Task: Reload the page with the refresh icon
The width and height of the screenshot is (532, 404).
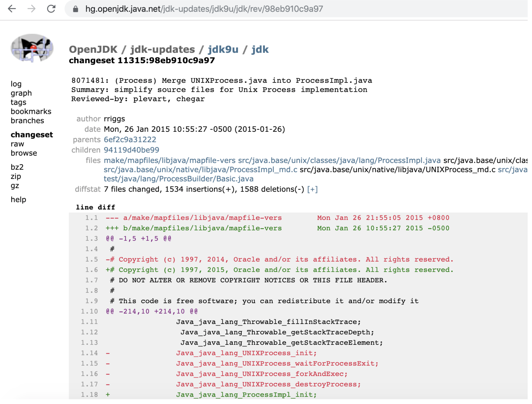Action: pyautogui.click(x=51, y=9)
